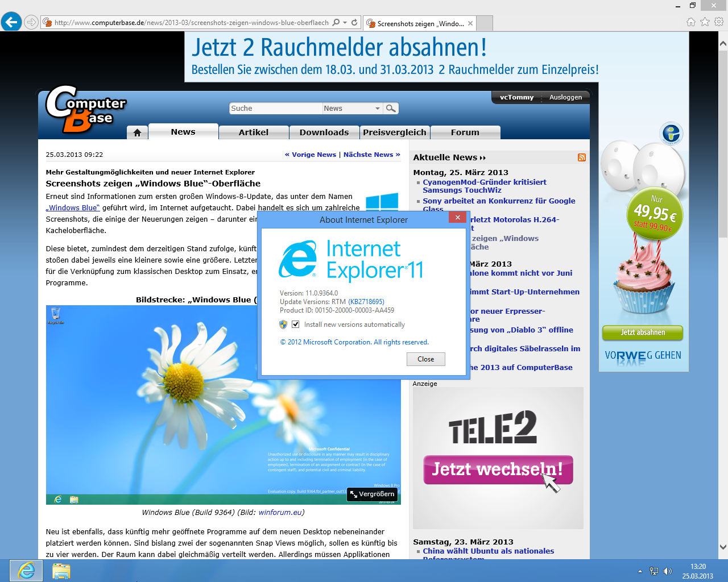Open the Forum navigation tab
728x582 pixels.
coord(465,132)
